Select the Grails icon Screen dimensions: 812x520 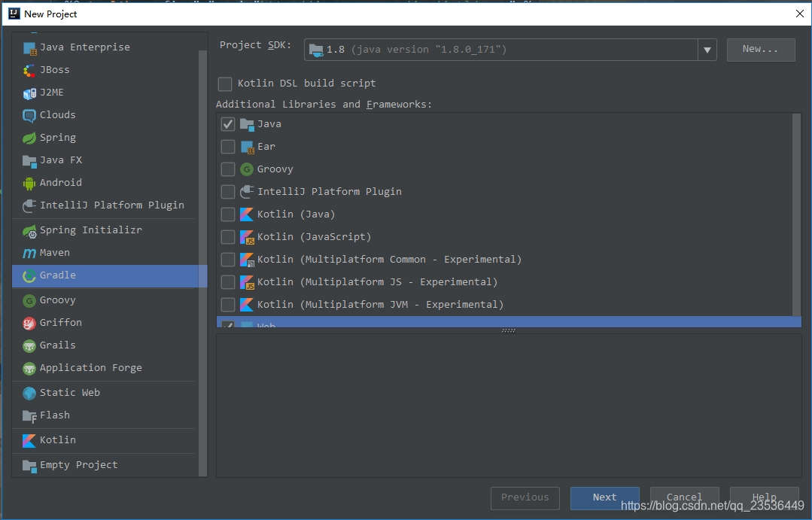pos(29,346)
